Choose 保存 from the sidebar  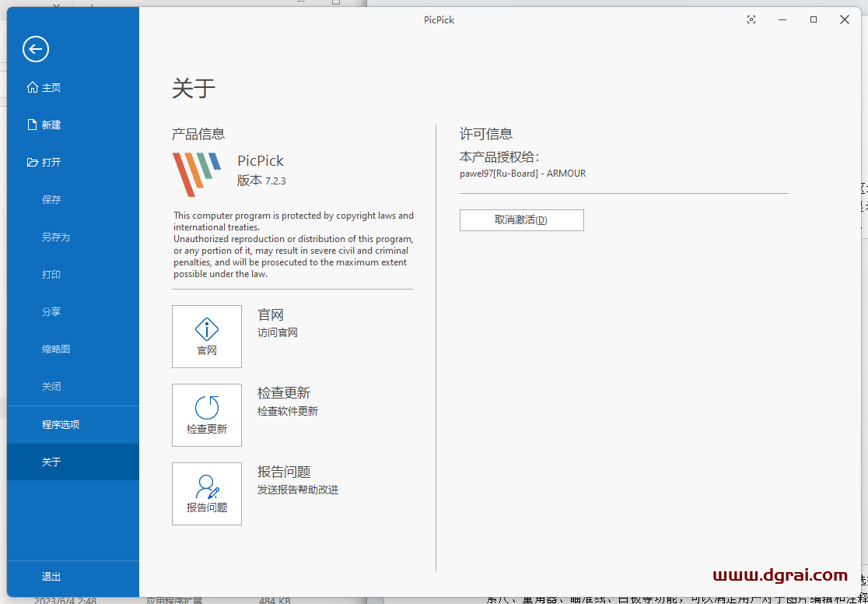(72, 199)
